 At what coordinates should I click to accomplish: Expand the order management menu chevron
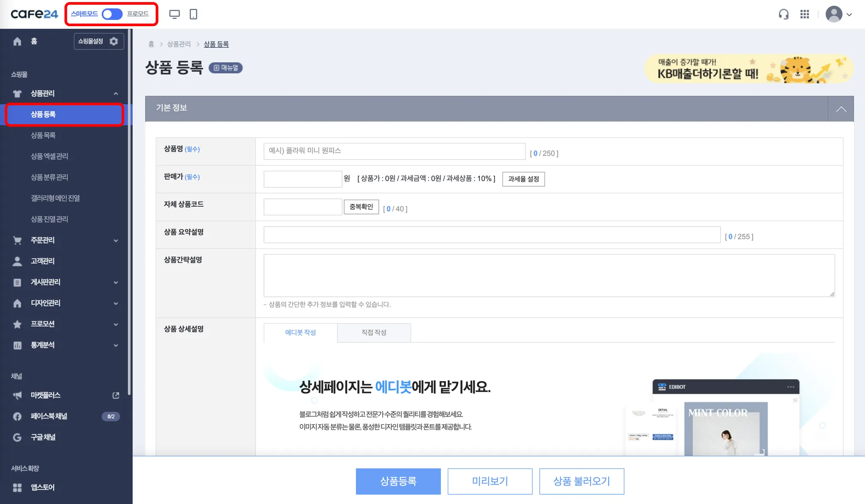(116, 241)
